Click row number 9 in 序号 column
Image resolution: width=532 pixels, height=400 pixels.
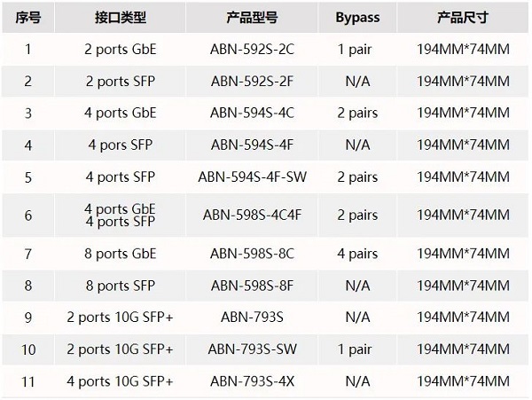27,318
